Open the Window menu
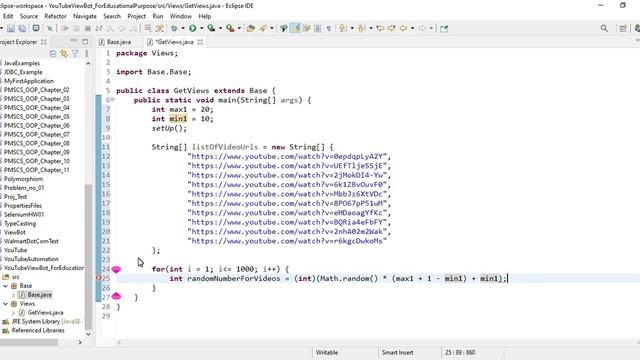This screenshot has height=360, width=640. pyautogui.click(x=180, y=16)
